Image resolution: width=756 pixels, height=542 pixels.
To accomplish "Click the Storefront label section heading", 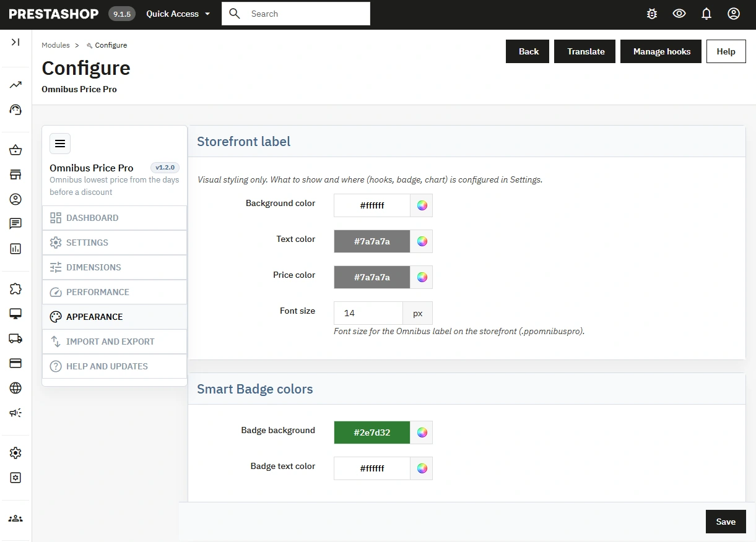I will coord(243,142).
